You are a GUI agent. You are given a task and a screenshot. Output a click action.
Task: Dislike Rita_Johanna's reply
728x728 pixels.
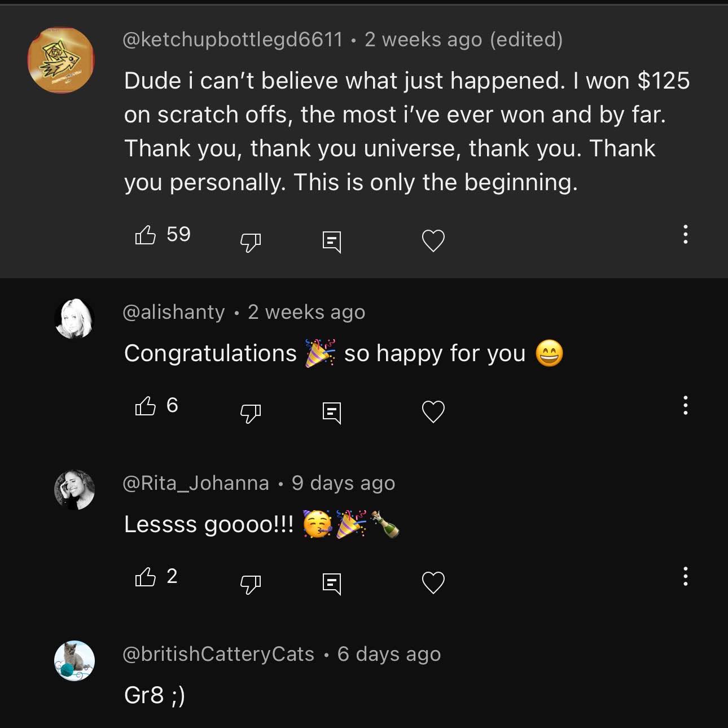pyautogui.click(x=250, y=584)
